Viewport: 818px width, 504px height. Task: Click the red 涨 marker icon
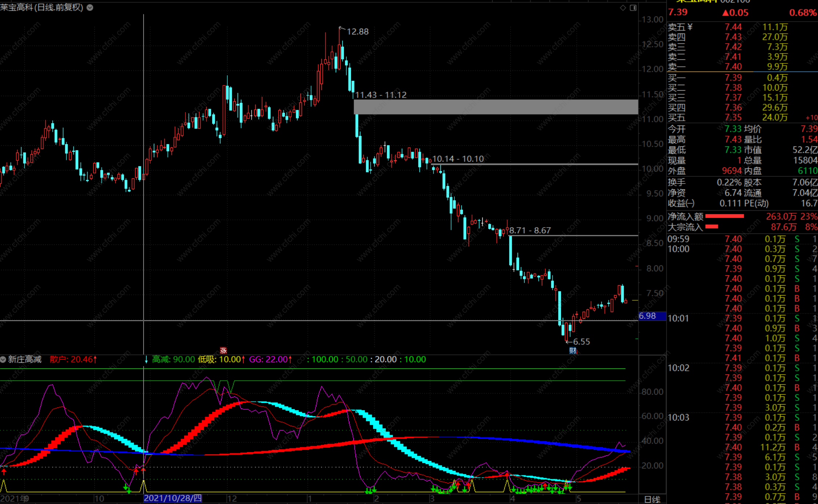(x=223, y=351)
